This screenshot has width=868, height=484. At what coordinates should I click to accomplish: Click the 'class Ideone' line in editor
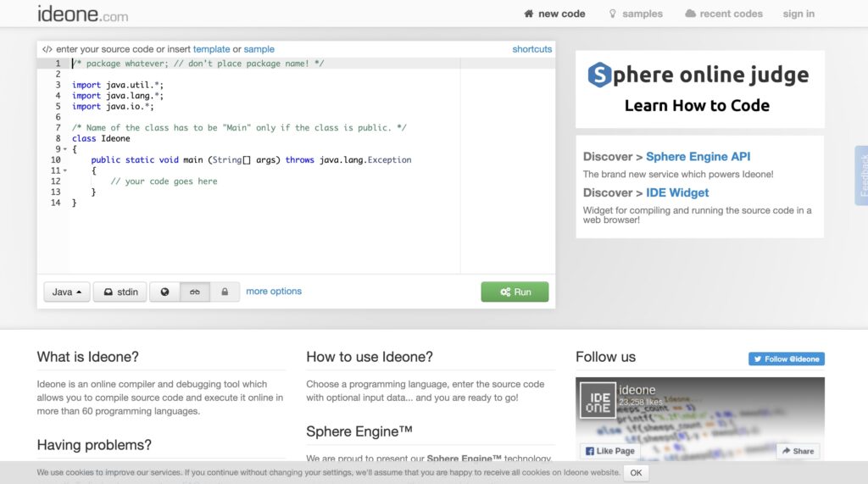tap(102, 138)
